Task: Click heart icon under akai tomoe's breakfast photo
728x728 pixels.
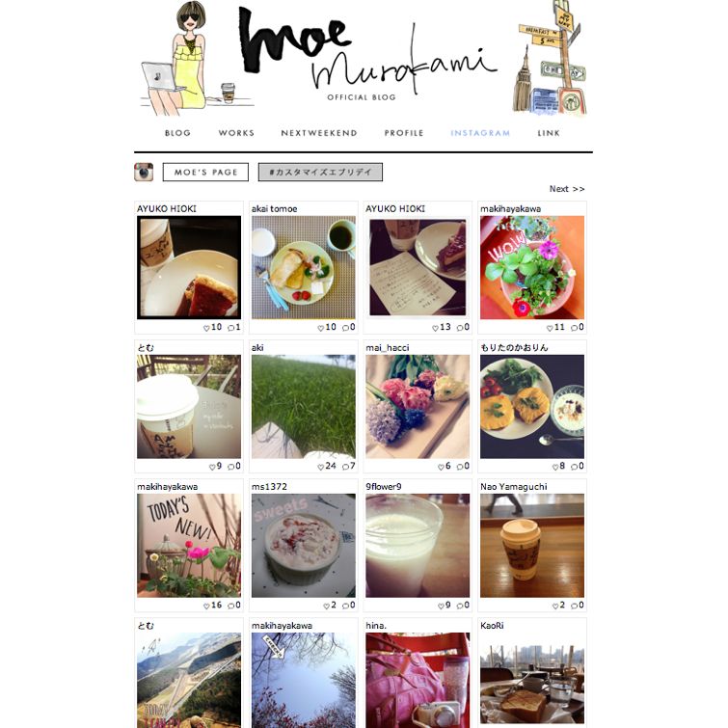Action: 320,328
